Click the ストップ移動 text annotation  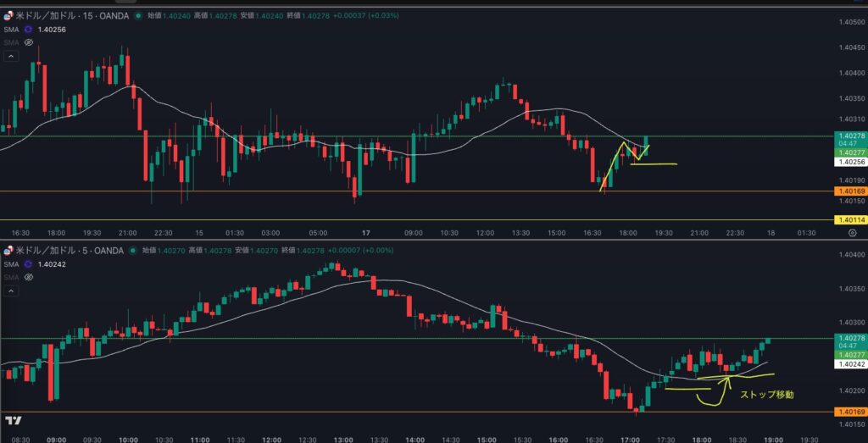[x=768, y=395]
